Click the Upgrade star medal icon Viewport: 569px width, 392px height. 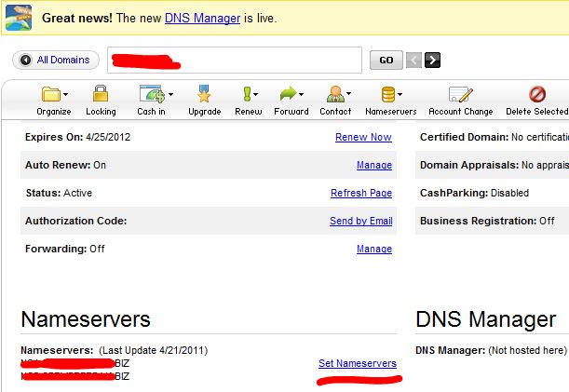click(204, 94)
